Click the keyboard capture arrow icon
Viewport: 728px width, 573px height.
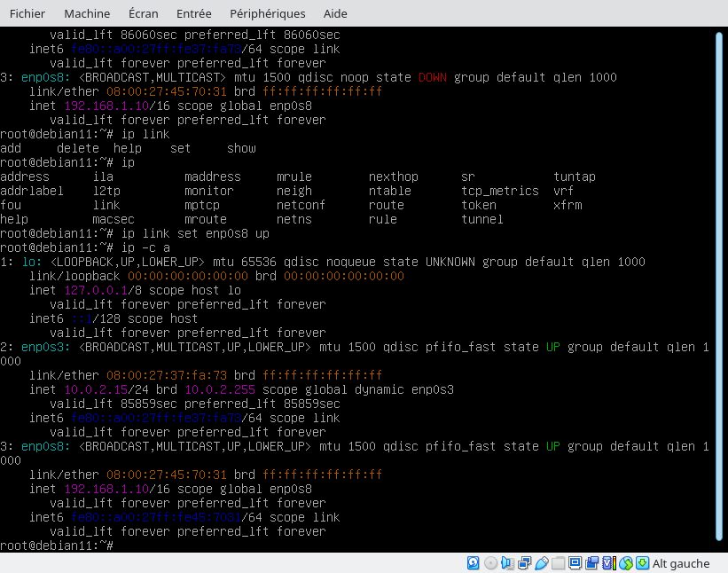point(642,563)
